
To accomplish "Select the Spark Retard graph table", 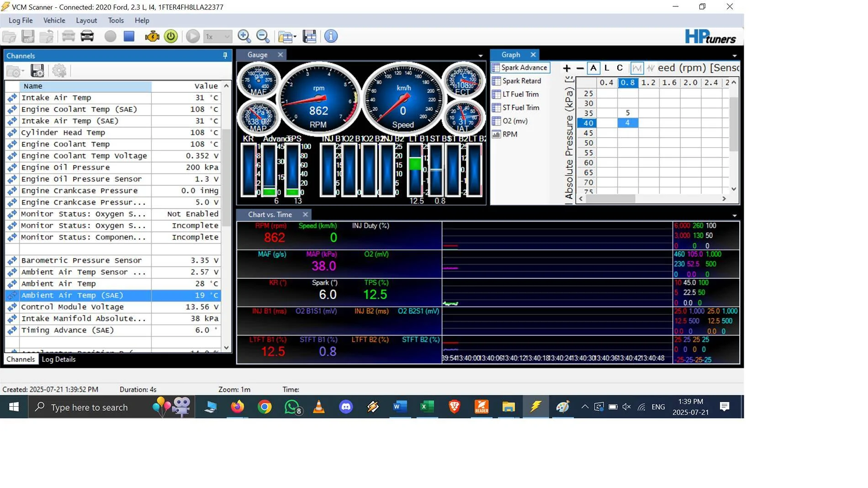I will coord(517,81).
